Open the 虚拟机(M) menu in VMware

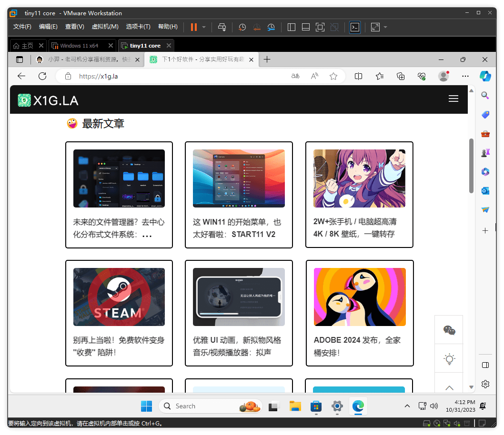click(105, 27)
